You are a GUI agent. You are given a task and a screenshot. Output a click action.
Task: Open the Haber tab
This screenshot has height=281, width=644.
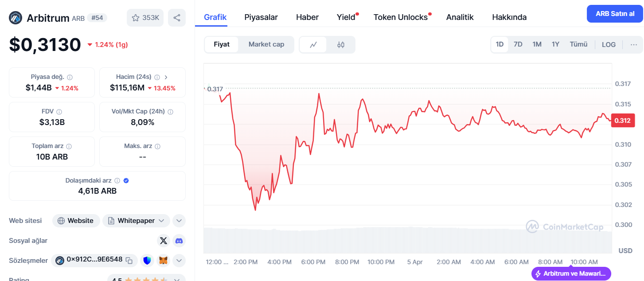(x=307, y=17)
